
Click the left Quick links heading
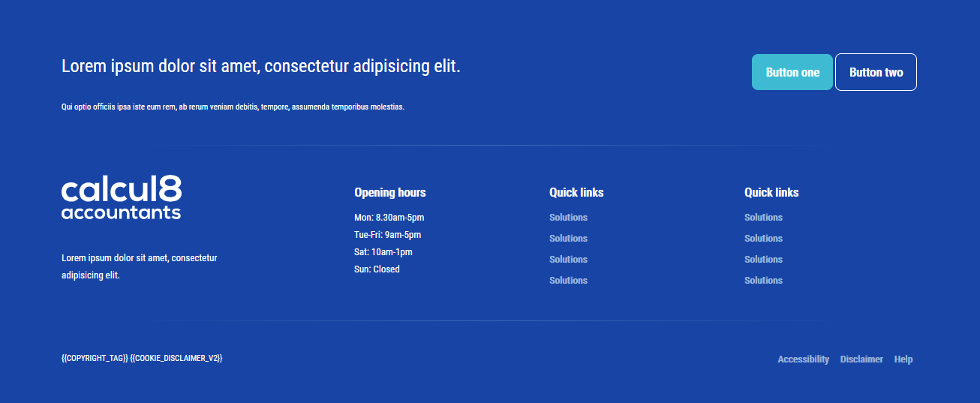[576, 193]
